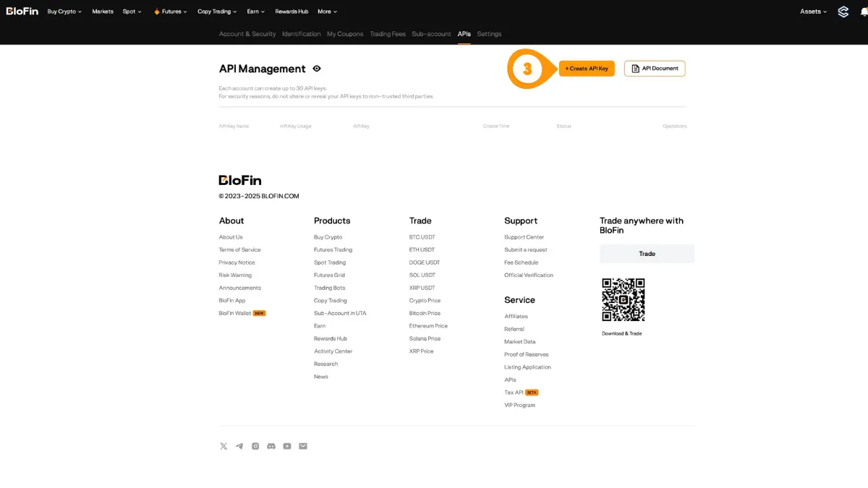Open Futures Trading footer link
The width and height of the screenshot is (868, 488).
[333, 250]
